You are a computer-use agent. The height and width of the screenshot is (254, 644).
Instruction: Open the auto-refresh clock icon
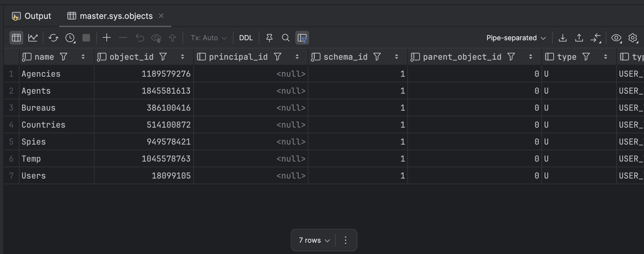tap(70, 38)
